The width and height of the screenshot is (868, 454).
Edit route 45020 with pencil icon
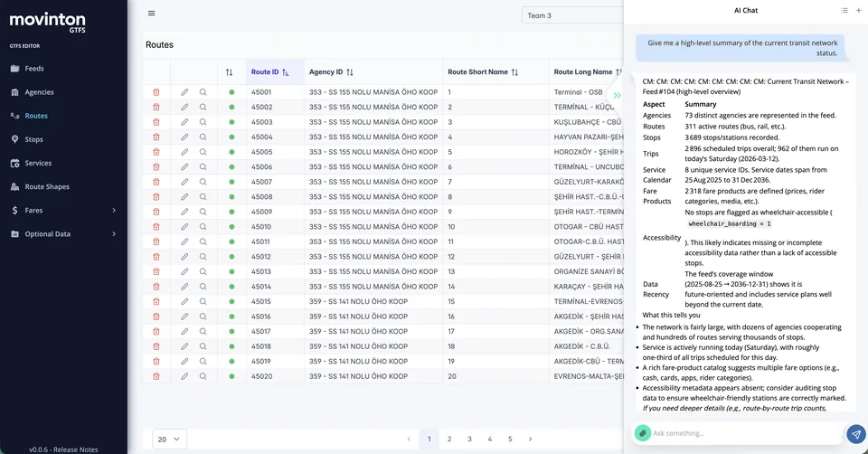(184, 376)
